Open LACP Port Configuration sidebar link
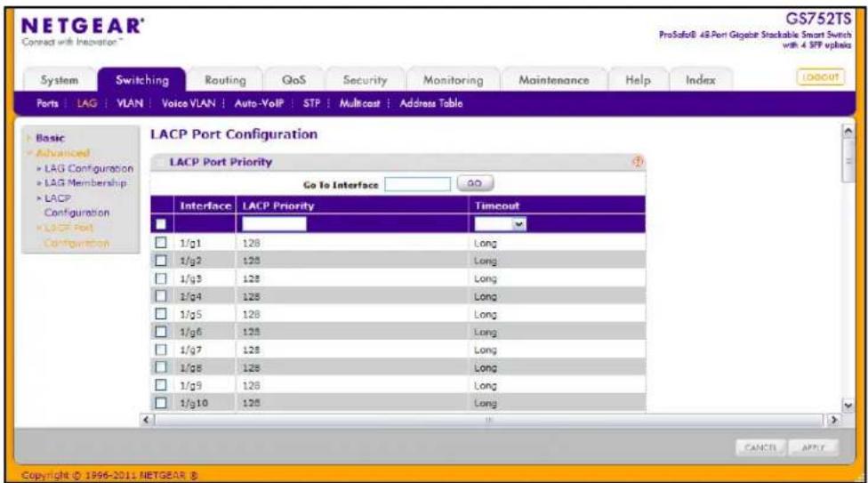 76,236
